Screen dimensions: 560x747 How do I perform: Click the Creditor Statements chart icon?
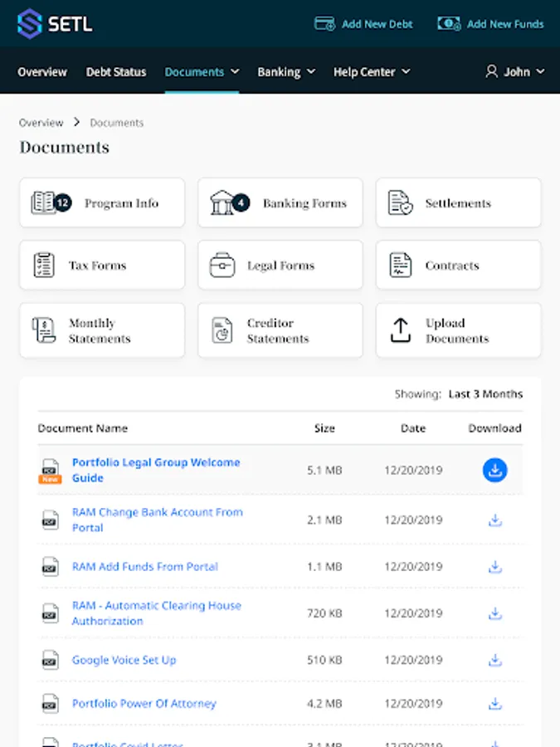222,330
